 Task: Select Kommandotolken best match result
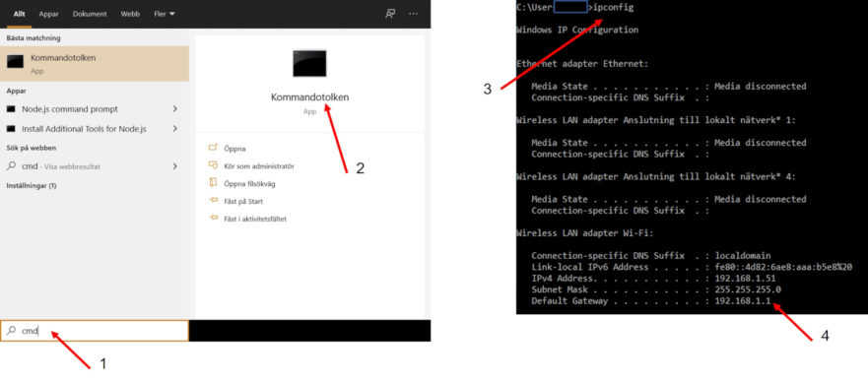[x=95, y=64]
